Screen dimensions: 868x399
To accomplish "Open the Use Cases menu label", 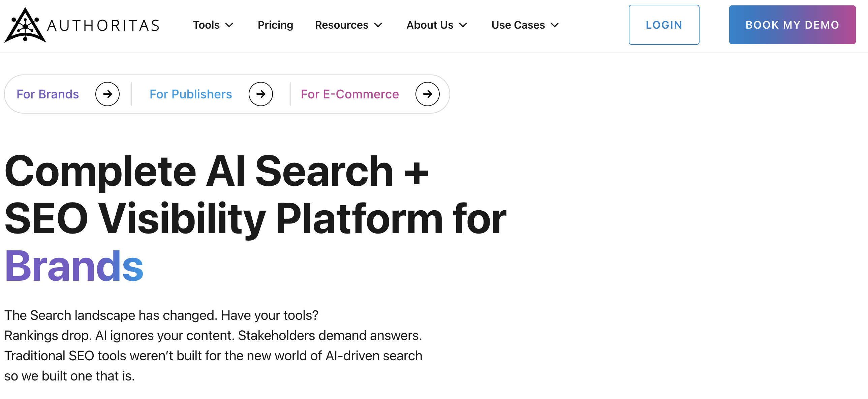I will tap(518, 25).
